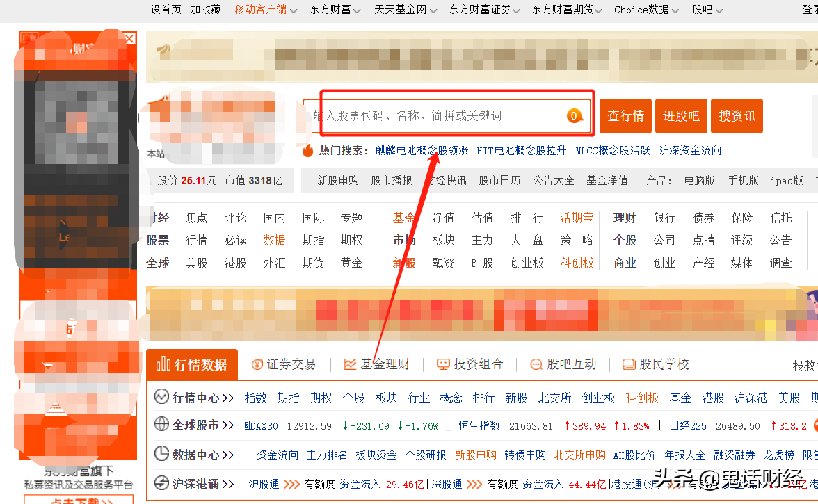Open 科创板 in the 新股 row
The image size is (818, 504).
pos(577,263)
